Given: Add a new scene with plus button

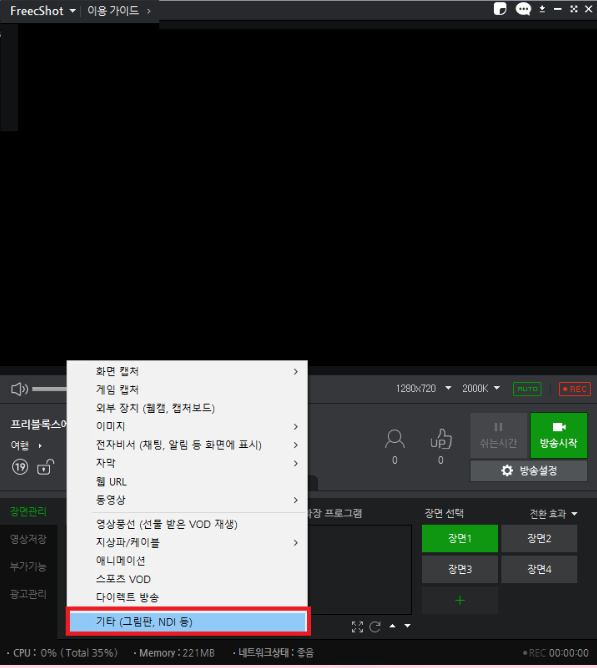Looking at the screenshot, I should (x=460, y=600).
